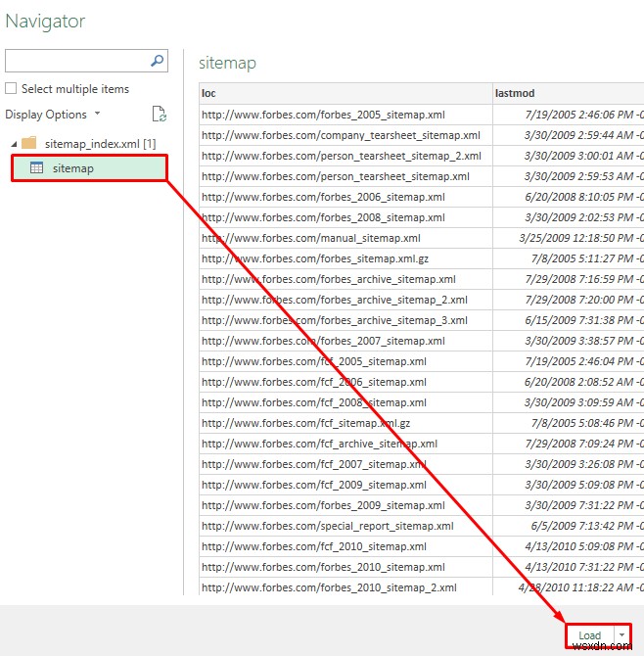
Task: Click the fcf_2009_sitemap.xml cell
Action: (345, 485)
